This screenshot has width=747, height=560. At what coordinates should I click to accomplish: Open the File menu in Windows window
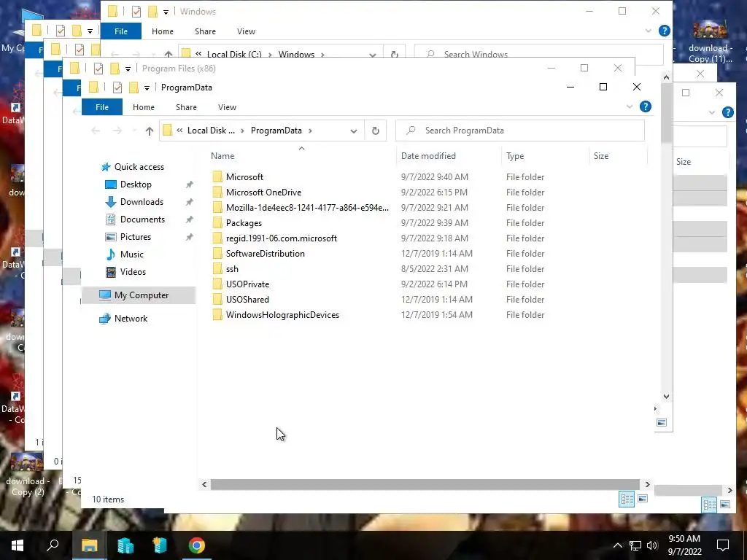coord(121,31)
